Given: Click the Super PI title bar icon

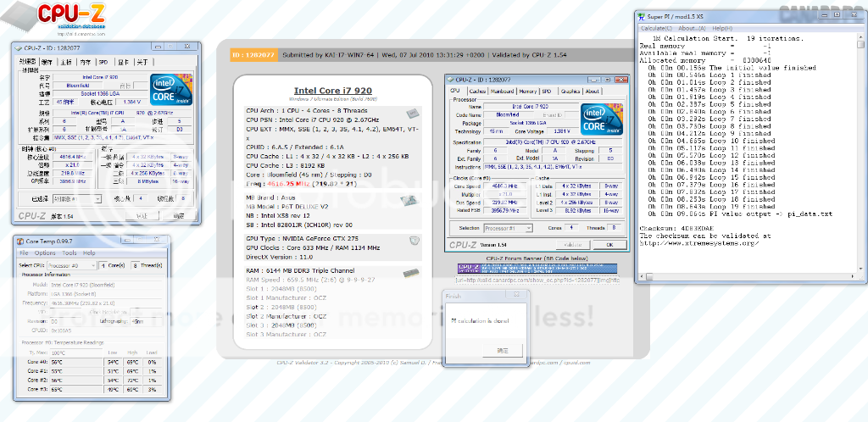Looking at the screenshot, I should coord(642,16).
